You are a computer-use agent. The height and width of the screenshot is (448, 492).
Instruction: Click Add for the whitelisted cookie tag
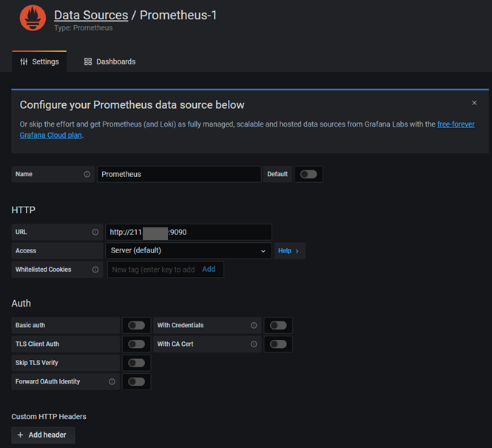click(x=209, y=269)
